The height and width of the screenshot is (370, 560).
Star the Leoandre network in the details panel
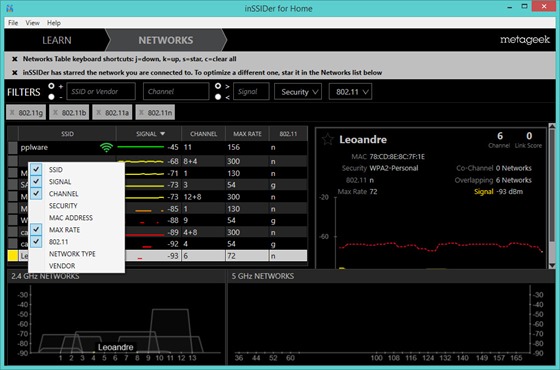pos(328,139)
